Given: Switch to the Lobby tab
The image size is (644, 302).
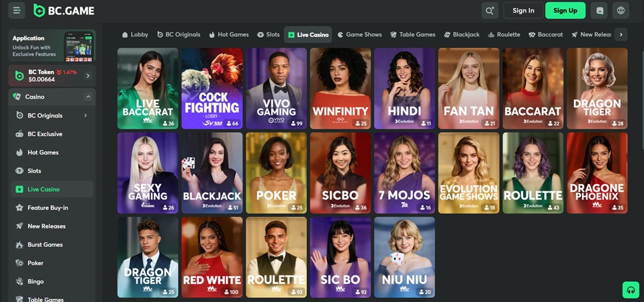Looking at the screenshot, I should tap(135, 34).
